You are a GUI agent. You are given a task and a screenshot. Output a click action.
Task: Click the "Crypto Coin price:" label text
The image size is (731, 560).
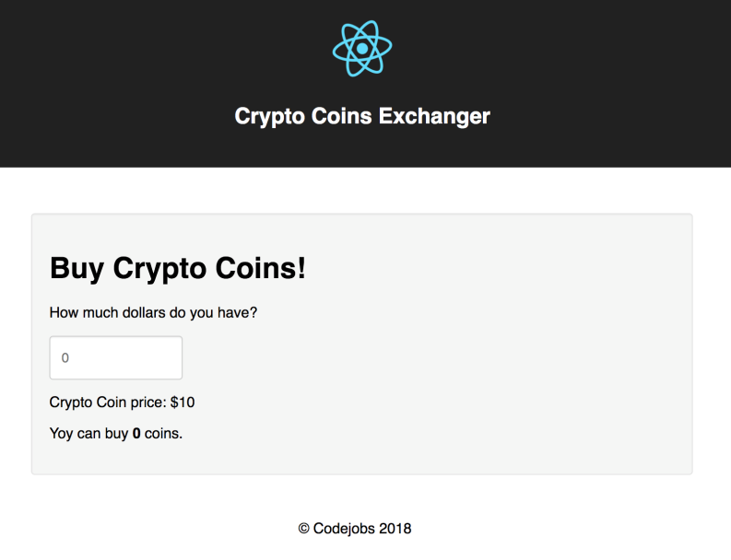[108, 402]
